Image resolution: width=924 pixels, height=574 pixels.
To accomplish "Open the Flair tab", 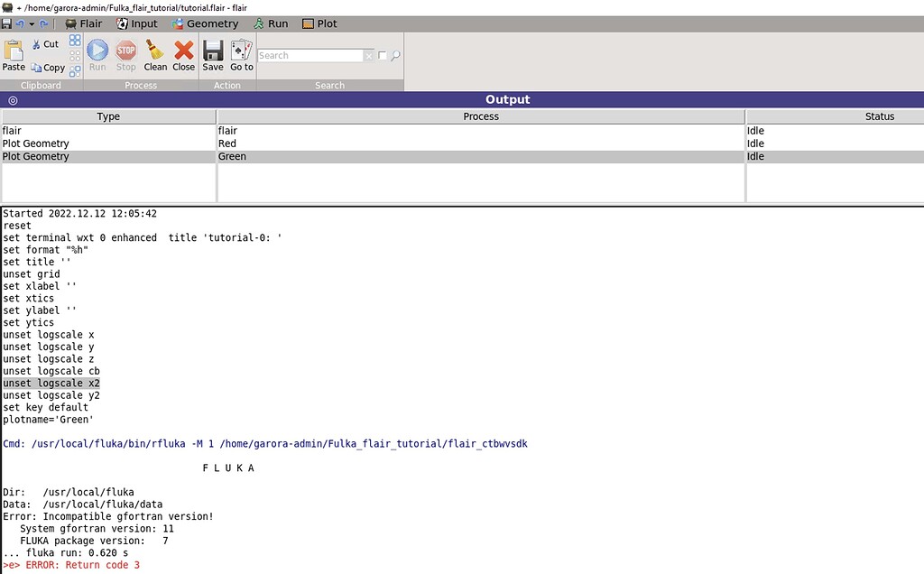I will coord(83,23).
